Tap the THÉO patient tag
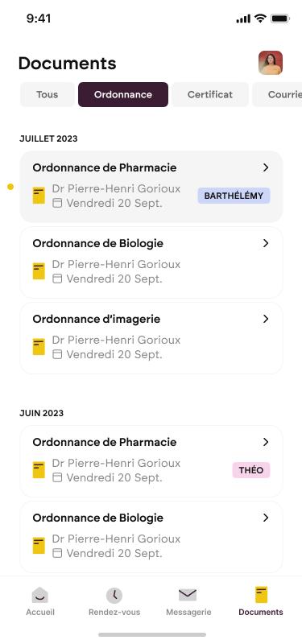Screen dimensions: 302x644 pyautogui.click(x=251, y=470)
